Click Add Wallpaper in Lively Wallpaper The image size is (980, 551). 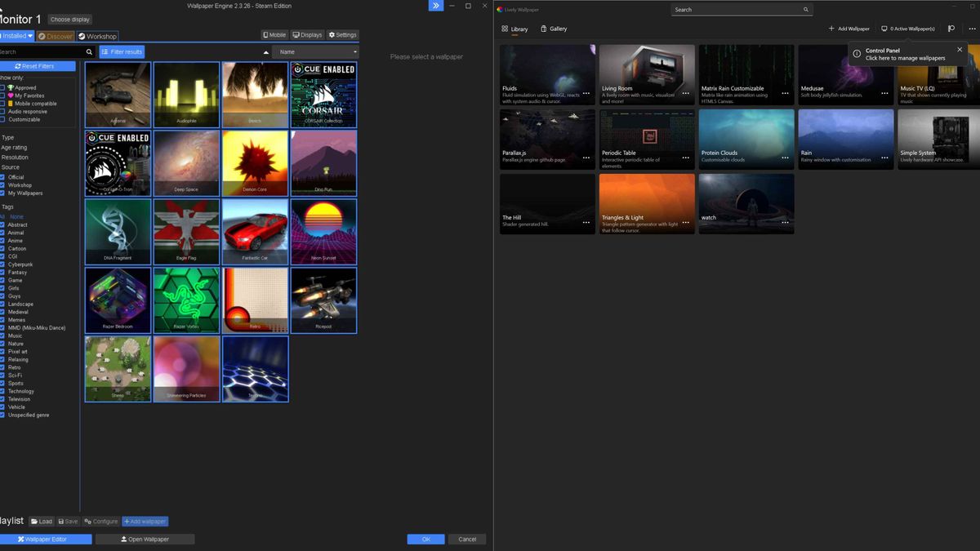click(x=850, y=28)
